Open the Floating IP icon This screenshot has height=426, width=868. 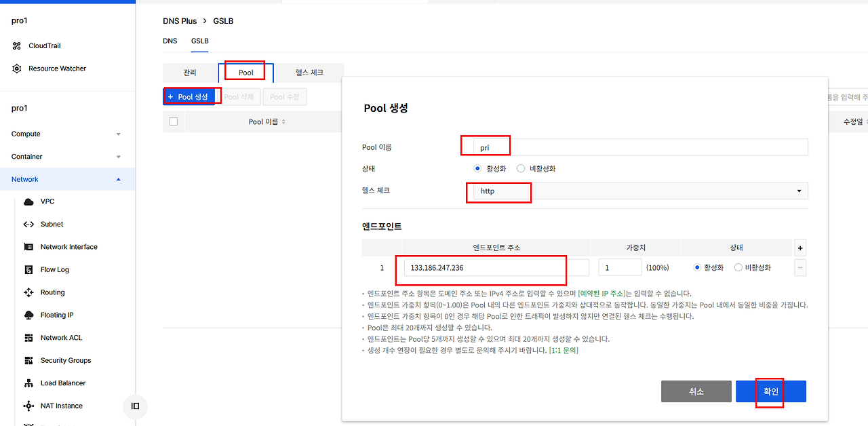pyautogui.click(x=28, y=315)
